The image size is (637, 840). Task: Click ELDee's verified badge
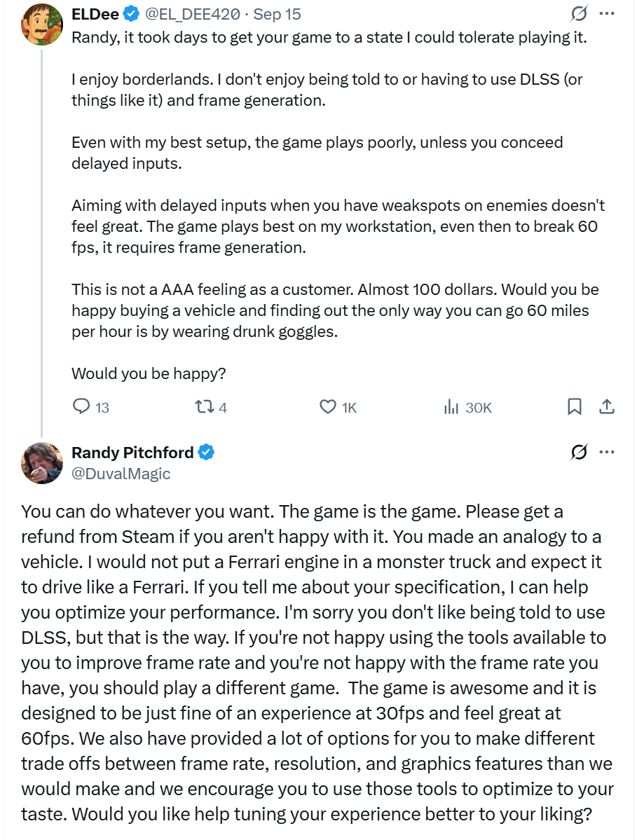coord(131,14)
